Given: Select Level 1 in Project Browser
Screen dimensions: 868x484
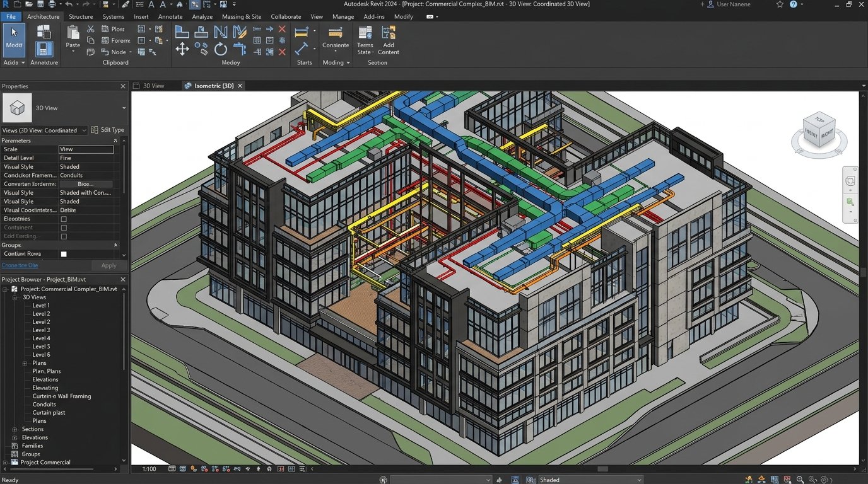Looking at the screenshot, I should (x=41, y=306).
